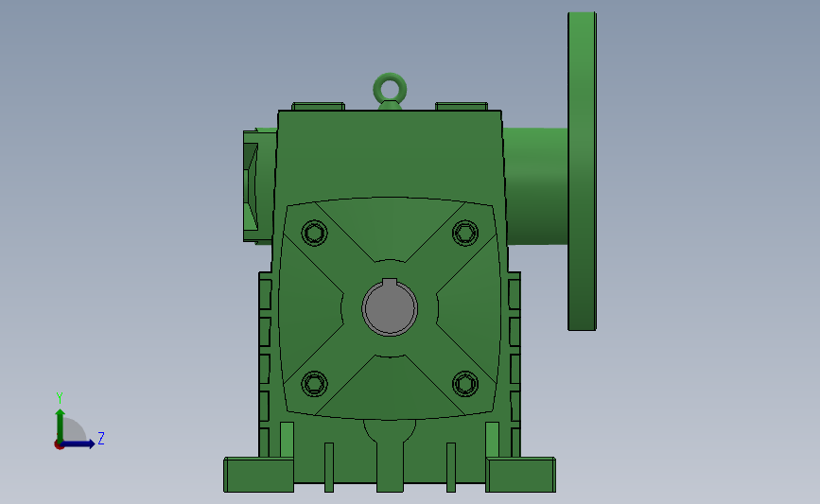Click the Y axis label on the triad
This screenshot has height=504, width=820.
pyautogui.click(x=60, y=398)
